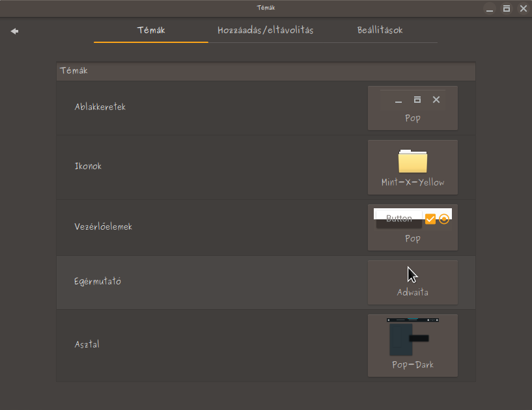Open the Vezérlőelemek Pop theme selector
The image size is (532, 410).
point(413,227)
